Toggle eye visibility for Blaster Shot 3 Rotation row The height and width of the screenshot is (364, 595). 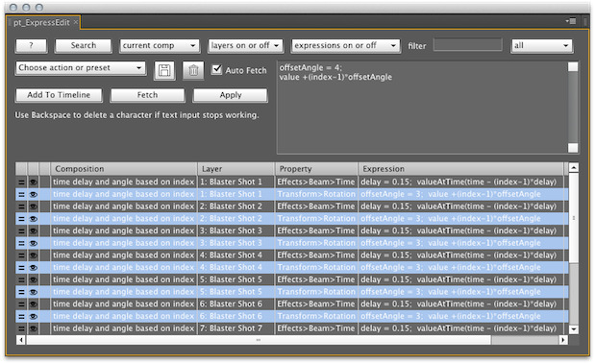coord(34,243)
